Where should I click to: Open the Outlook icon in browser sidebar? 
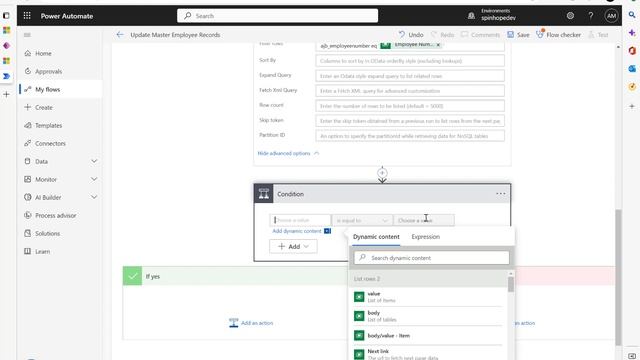pyautogui.click(x=632, y=69)
